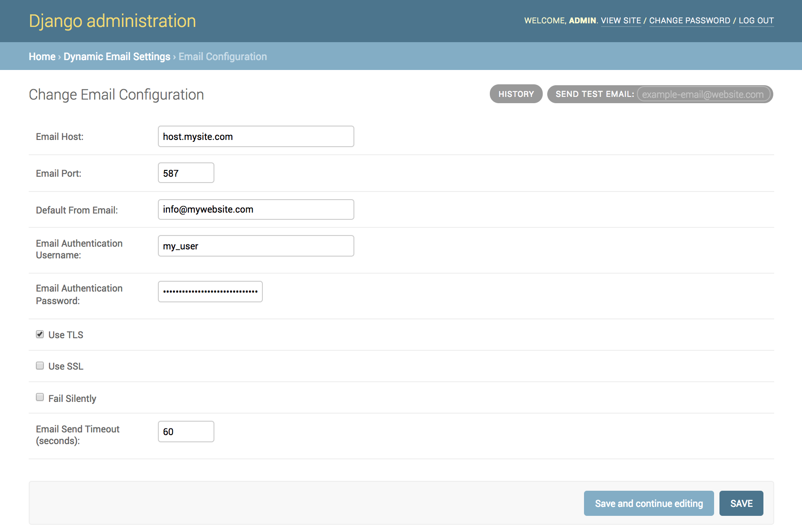Click the Send Test Email label
802x532 pixels.
click(x=594, y=94)
